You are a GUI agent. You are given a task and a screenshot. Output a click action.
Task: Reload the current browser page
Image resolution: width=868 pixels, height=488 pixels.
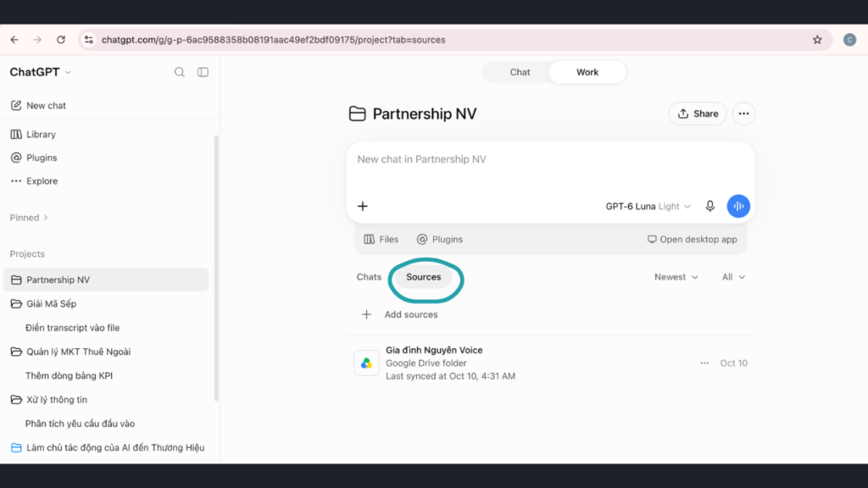coord(61,40)
